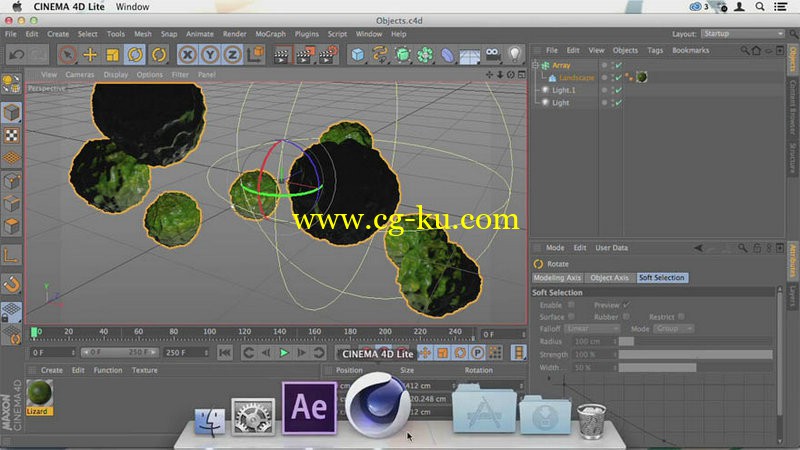Screen dimensions: 800x450
Task: Switch to Texture mode checkerboard icon
Action: coord(11,135)
